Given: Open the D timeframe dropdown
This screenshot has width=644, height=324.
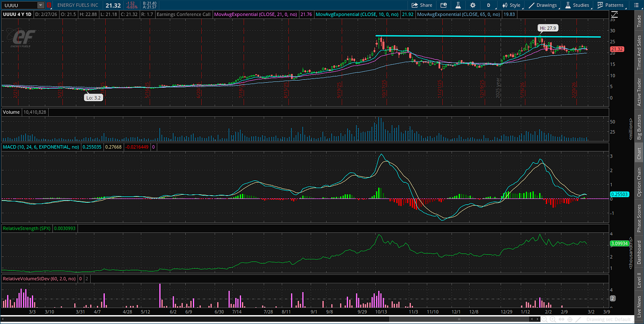Looking at the screenshot, I should point(489,5).
